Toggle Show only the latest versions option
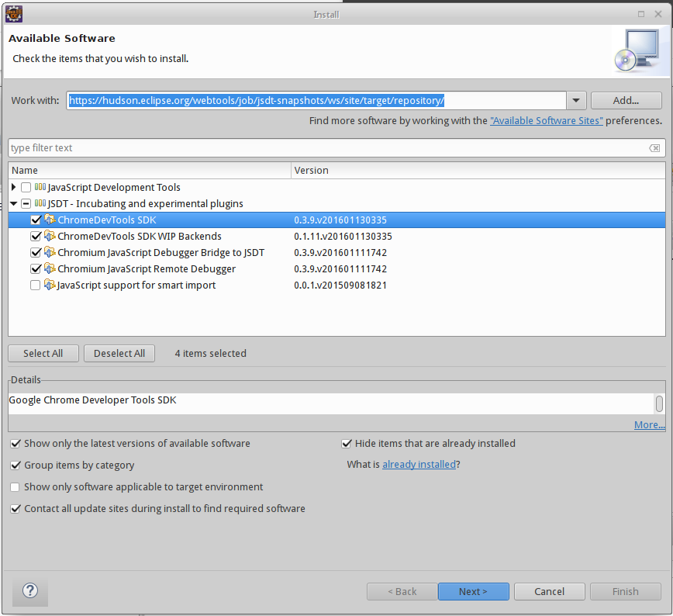The width and height of the screenshot is (673, 616). click(15, 443)
